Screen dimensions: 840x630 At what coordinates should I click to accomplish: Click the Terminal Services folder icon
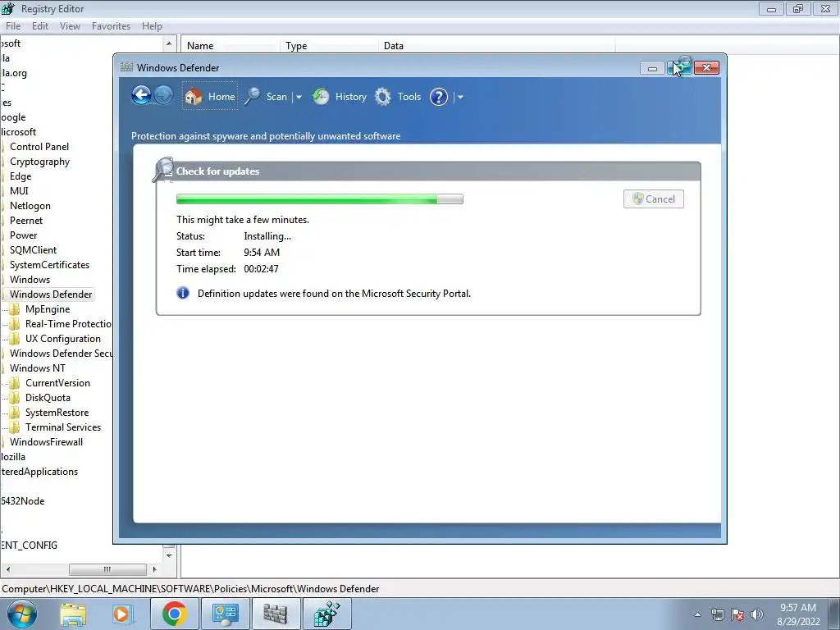[15, 427]
